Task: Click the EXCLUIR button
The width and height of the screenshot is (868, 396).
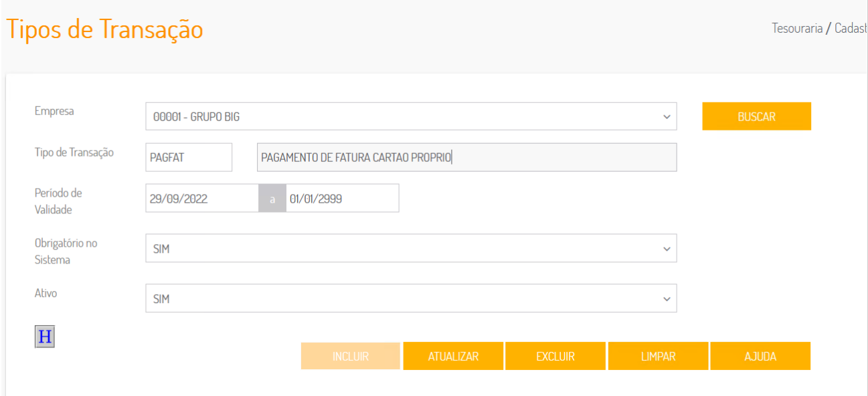Action: (x=555, y=356)
